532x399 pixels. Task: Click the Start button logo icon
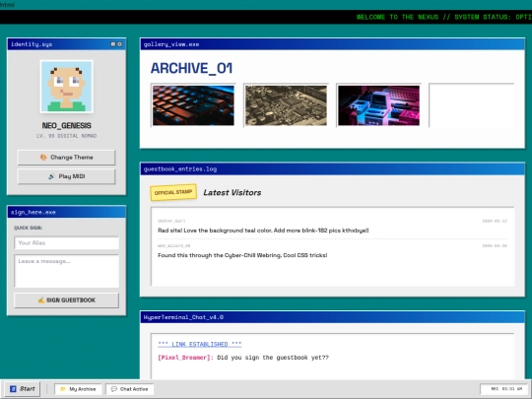13,389
